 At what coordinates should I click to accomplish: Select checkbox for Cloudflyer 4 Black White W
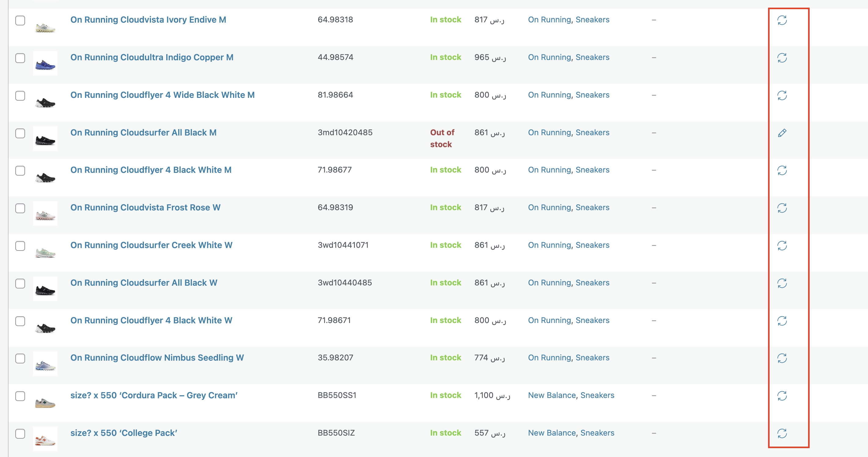[x=20, y=321]
